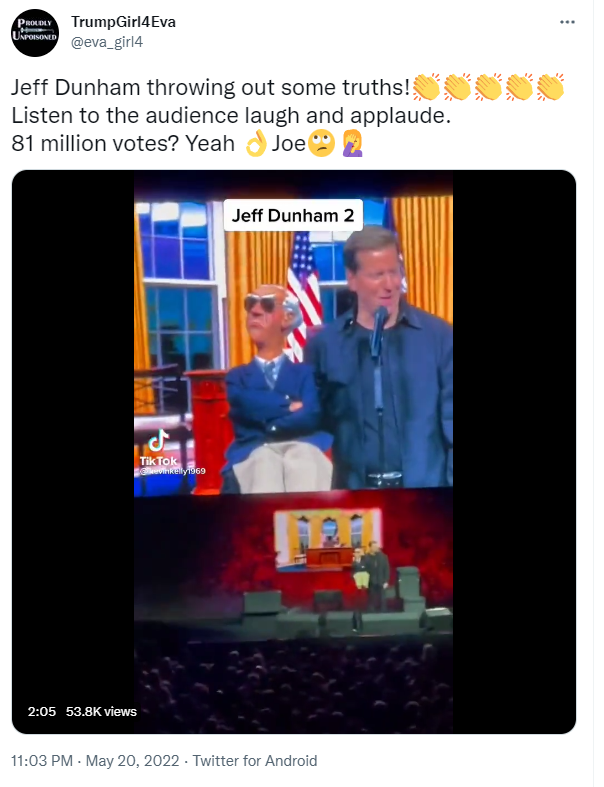Click the facepalm emoji

coord(352,144)
